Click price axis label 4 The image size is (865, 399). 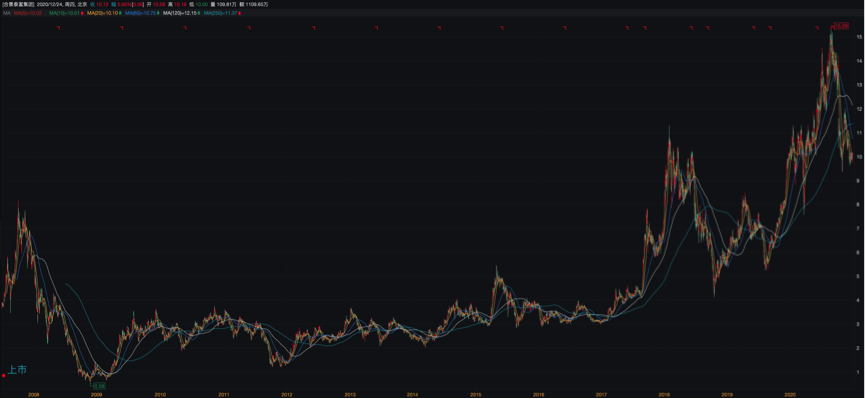pyautogui.click(x=859, y=300)
